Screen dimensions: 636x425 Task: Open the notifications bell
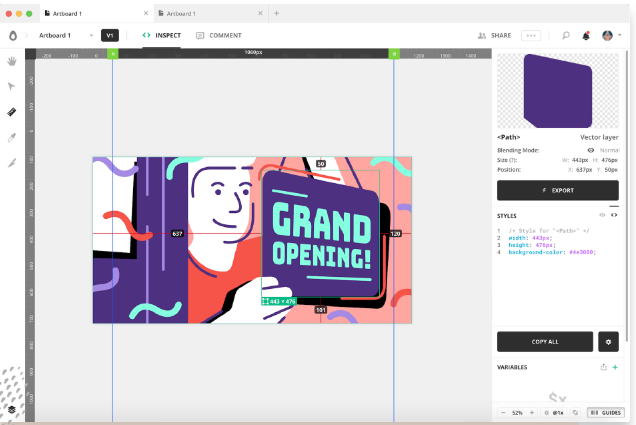pyautogui.click(x=586, y=35)
